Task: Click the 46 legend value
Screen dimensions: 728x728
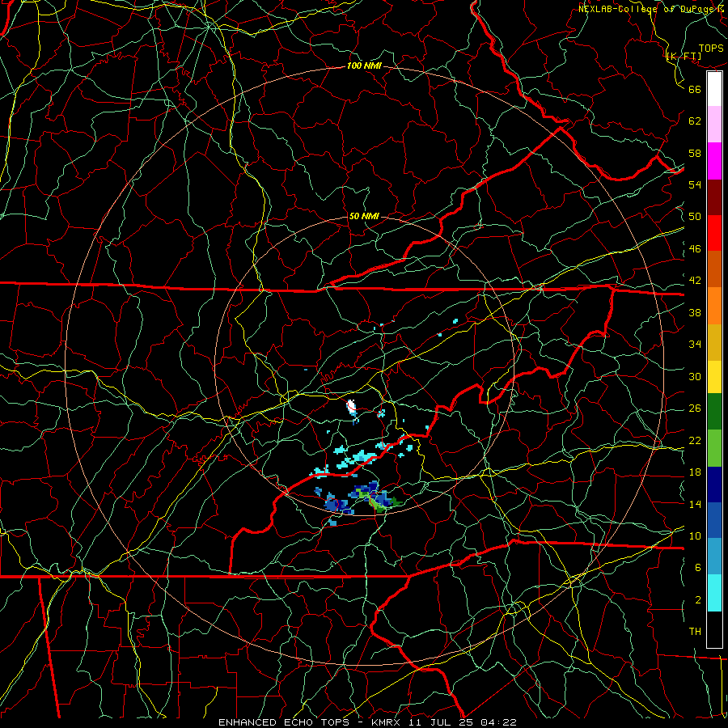Action: click(695, 249)
